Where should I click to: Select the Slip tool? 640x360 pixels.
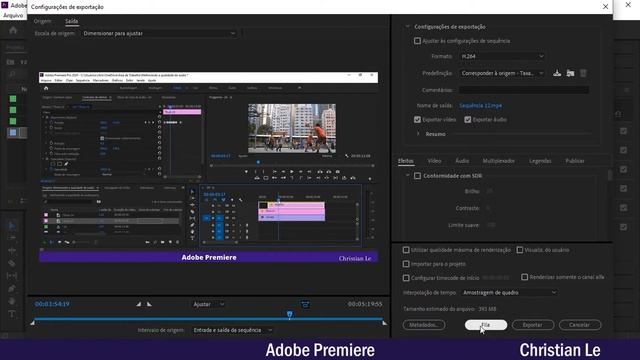tap(12, 276)
